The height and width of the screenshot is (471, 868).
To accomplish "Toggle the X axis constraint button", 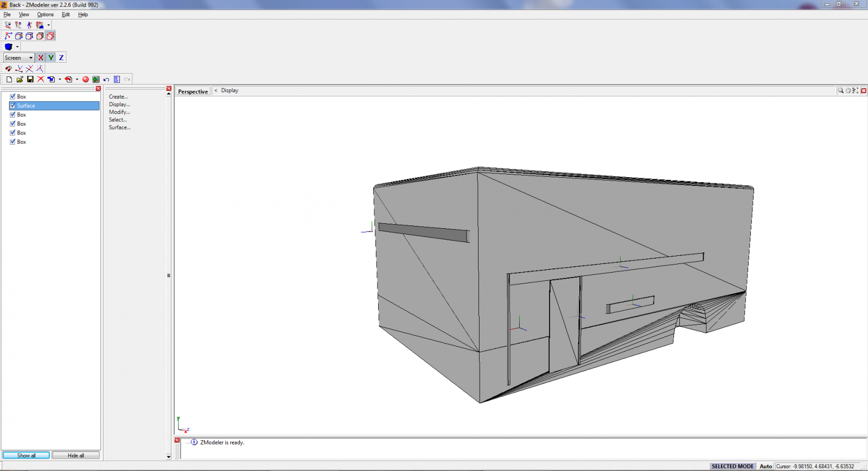I will (41, 57).
